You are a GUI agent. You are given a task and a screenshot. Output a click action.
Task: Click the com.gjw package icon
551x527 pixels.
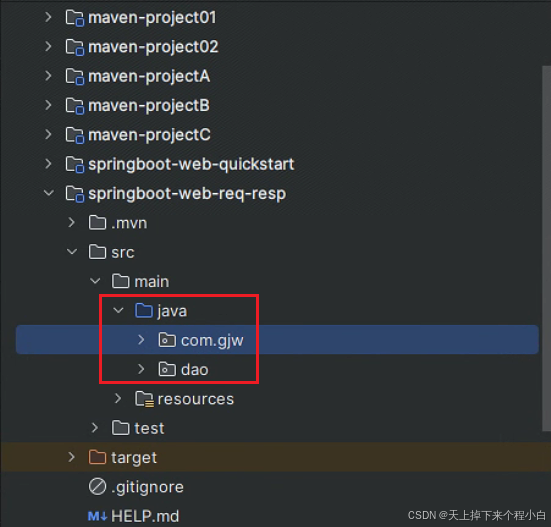click(x=167, y=340)
